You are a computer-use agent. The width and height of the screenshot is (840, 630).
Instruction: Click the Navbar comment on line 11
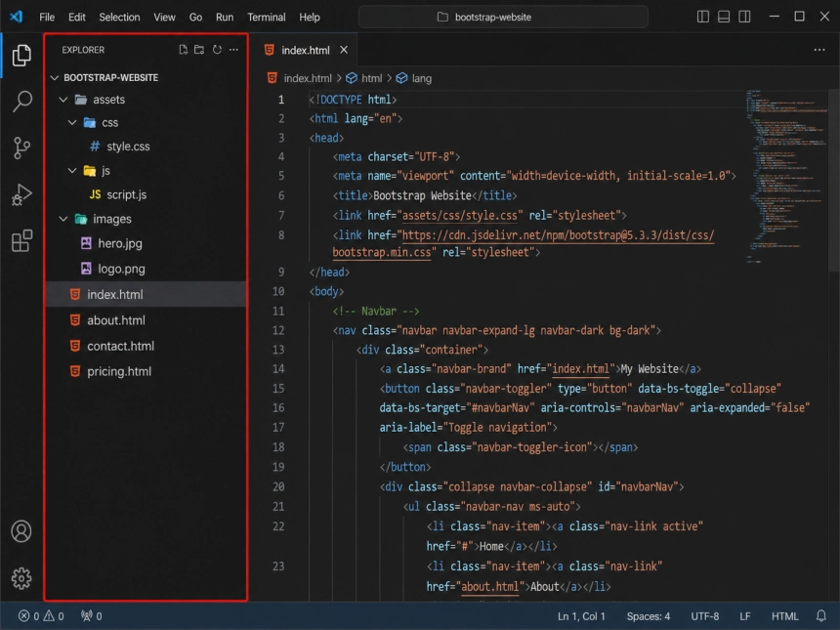pyautogui.click(x=375, y=311)
